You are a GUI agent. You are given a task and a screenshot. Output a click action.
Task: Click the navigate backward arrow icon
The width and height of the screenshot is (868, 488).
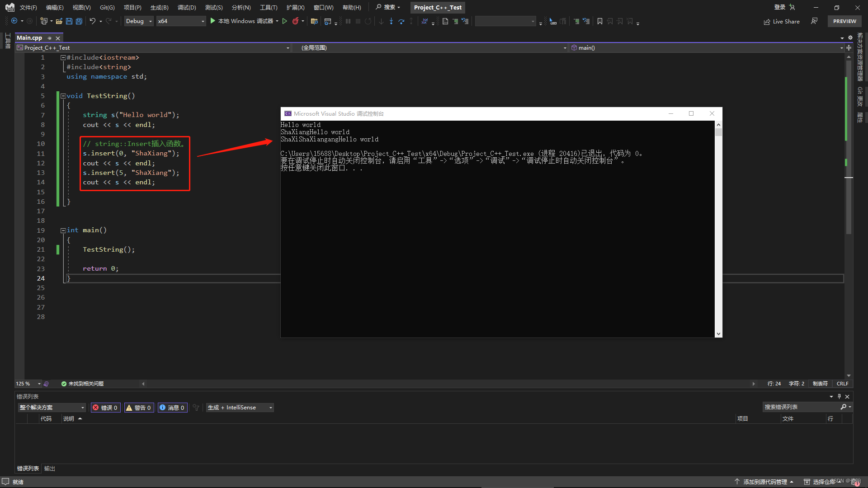[x=14, y=21]
